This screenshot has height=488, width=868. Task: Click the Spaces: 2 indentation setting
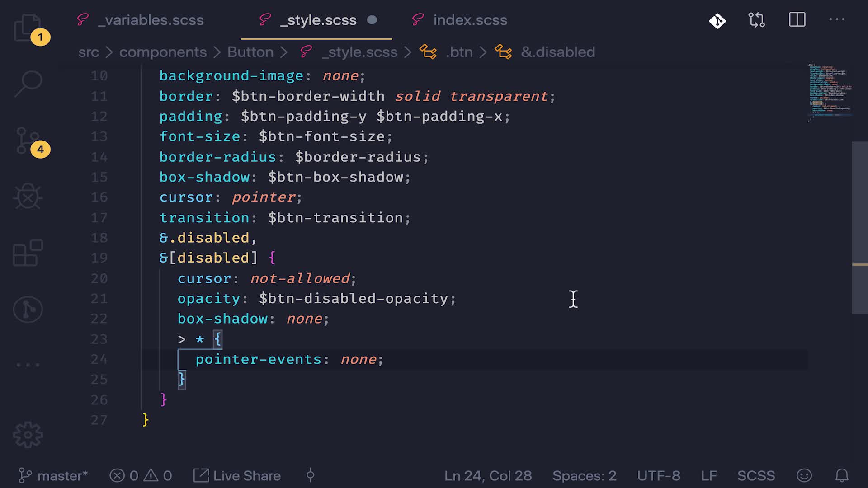584,476
